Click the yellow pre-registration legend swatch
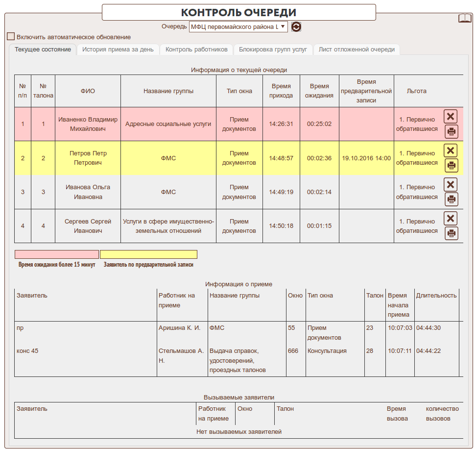Screen dimensions: 476x450 click(x=148, y=254)
